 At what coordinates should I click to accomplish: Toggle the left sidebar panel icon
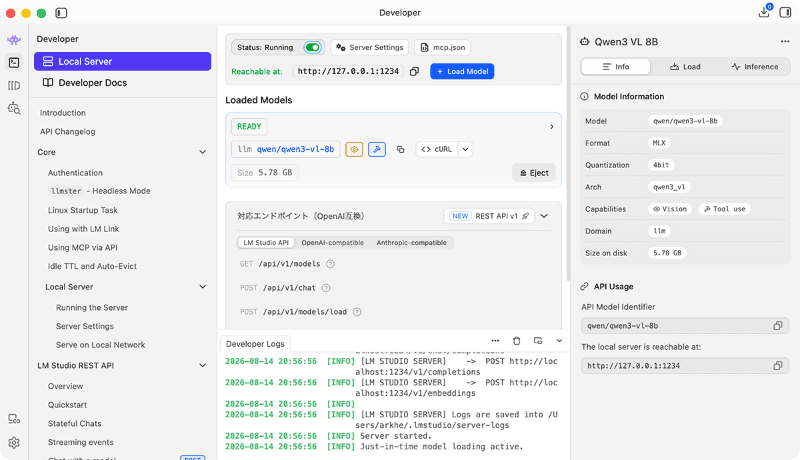click(61, 13)
